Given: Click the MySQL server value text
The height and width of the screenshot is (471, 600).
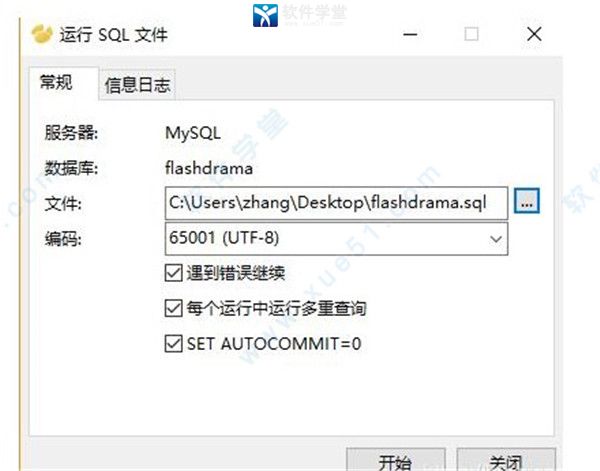Looking at the screenshot, I should (193, 133).
